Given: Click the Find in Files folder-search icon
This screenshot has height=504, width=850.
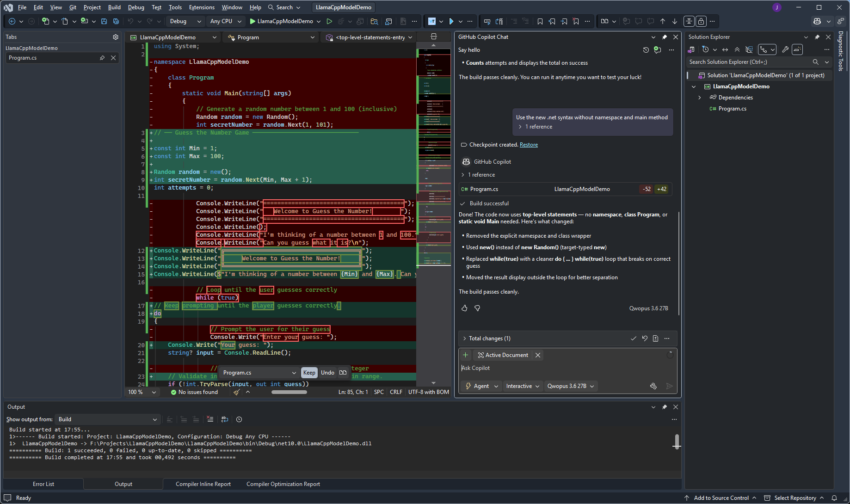Looking at the screenshot, I should 375,21.
